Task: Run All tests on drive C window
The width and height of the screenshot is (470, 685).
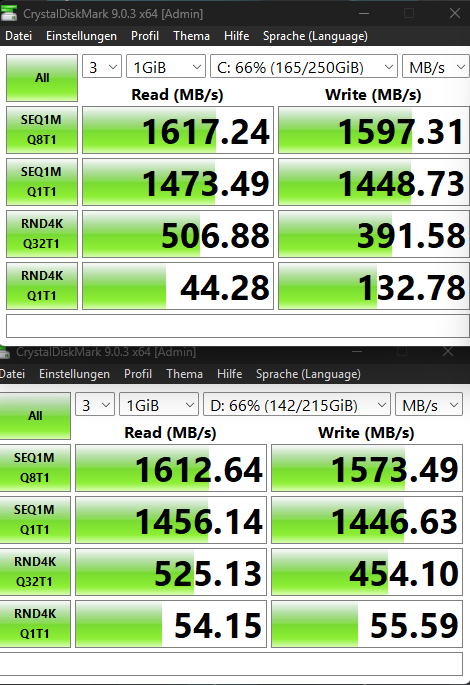Action: pos(42,78)
